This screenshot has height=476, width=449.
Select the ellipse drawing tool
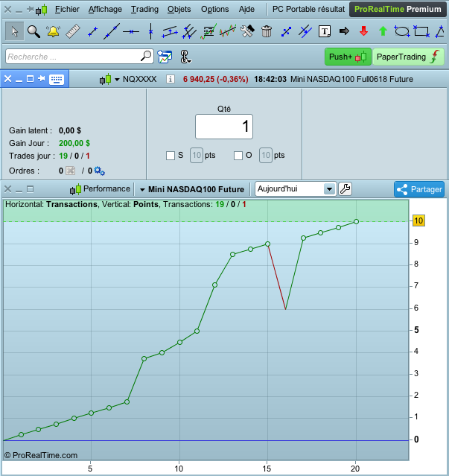402,31
